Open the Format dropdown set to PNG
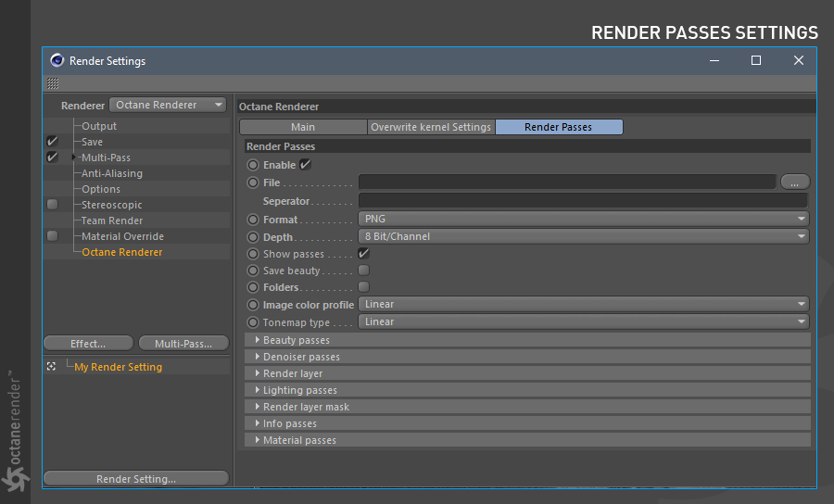This screenshot has height=504, width=834. click(x=584, y=219)
